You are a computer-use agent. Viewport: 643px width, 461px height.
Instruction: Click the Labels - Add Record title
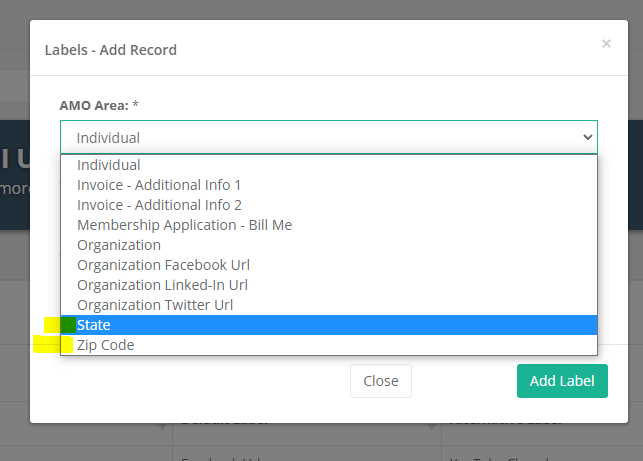111,49
